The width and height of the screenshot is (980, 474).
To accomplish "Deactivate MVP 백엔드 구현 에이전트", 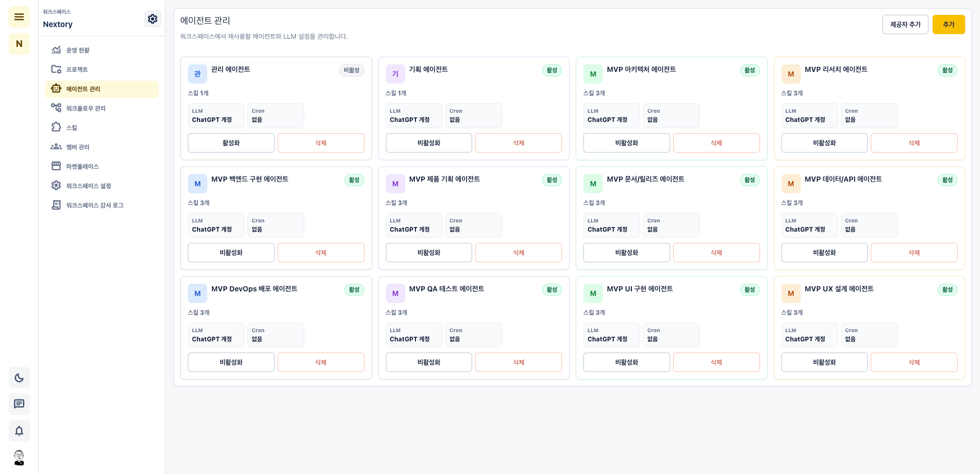I will 231,253.
